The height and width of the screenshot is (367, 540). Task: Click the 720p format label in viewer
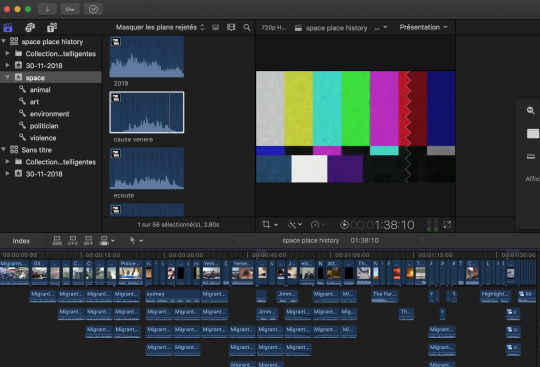273,28
